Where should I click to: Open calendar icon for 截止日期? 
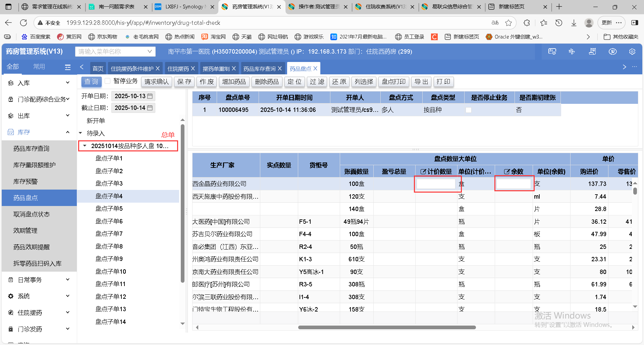[x=150, y=108]
